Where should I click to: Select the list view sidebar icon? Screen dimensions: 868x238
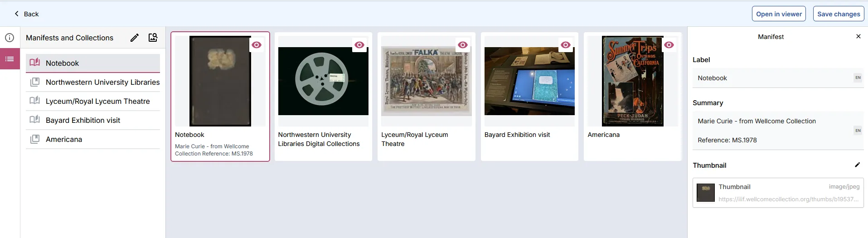(10, 59)
